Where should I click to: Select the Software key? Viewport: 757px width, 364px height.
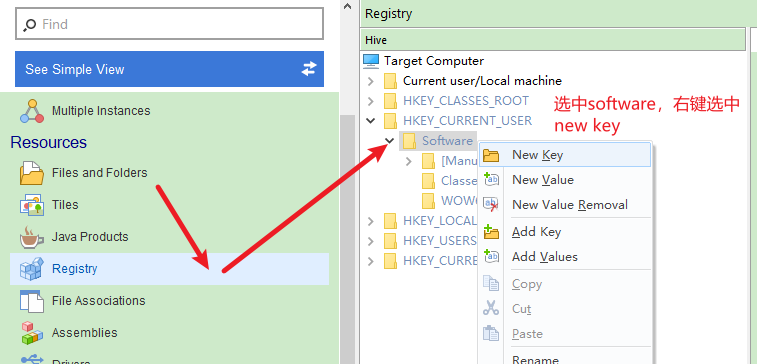click(447, 140)
